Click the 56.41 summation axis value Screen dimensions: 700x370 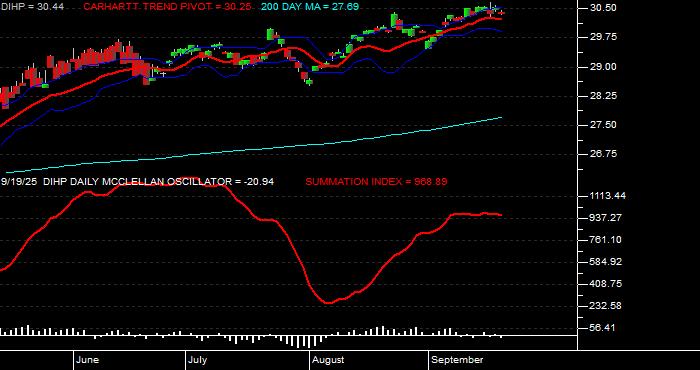pyautogui.click(x=603, y=328)
